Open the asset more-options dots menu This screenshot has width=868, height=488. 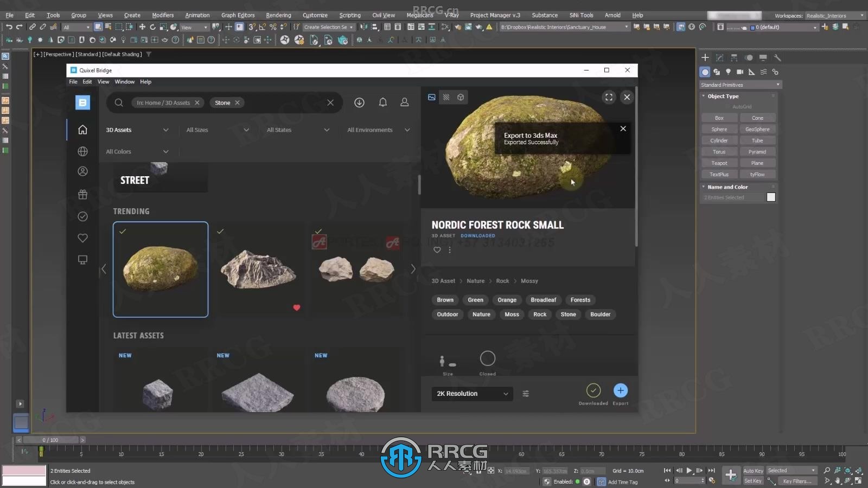[x=450, y=250]
